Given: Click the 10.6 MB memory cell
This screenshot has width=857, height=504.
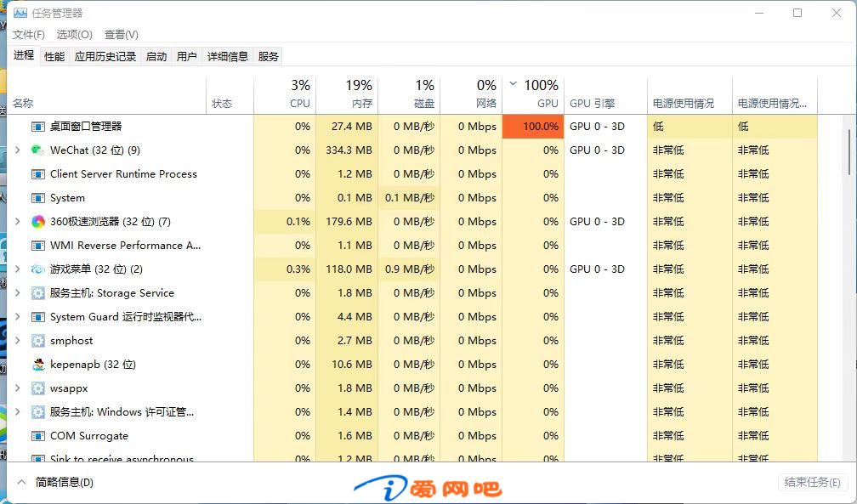Looking at the screenshot, I should [x=347, y=364].
